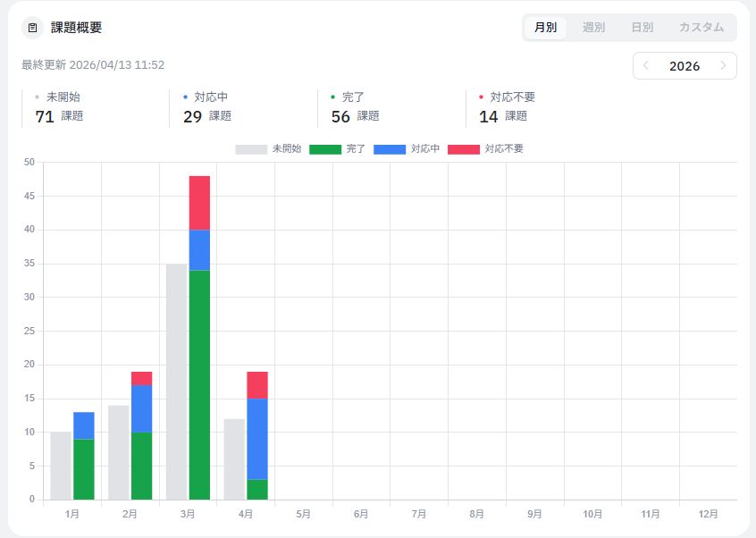The height and width of the screenshot is (538, 756).
Task: Select the 日別 view tab
Action: coord(642,28)
